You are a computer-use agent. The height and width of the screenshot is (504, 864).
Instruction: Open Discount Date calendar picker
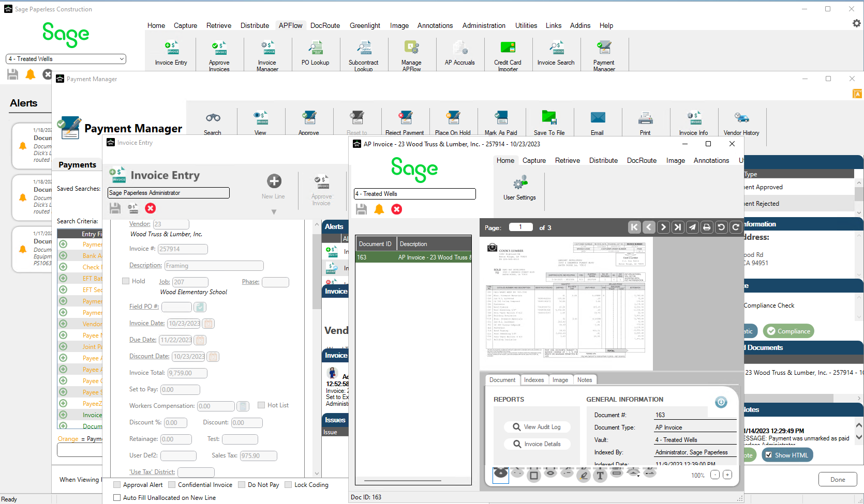pyautogui.click(x=213, y=357)
